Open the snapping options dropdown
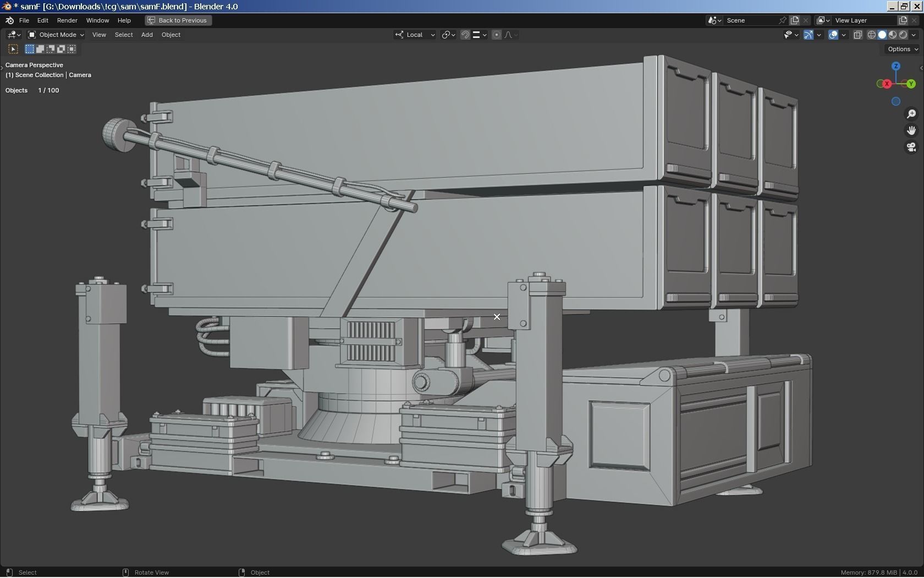The height and width of the screenshot is (578, 924). point(480,35)
